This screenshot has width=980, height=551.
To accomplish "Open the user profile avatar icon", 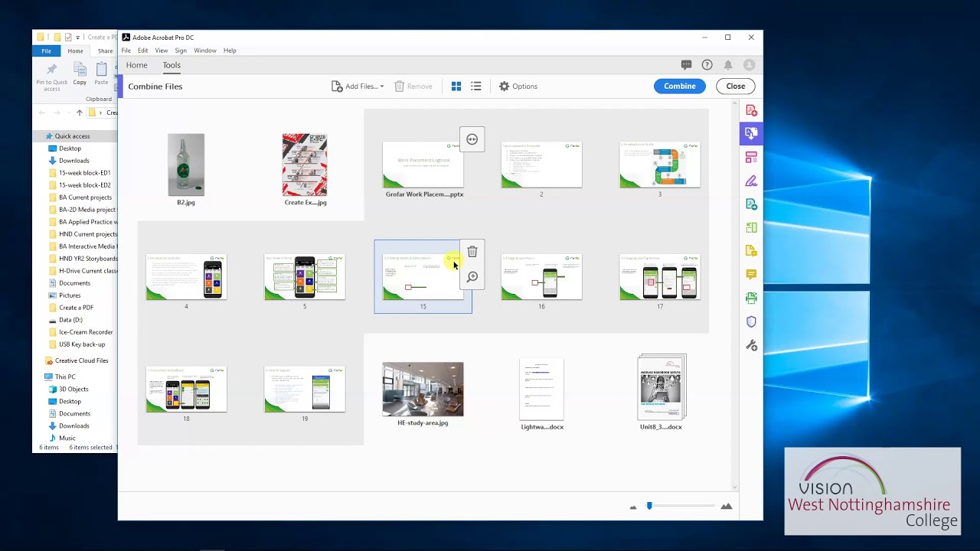I will pyautogui.click(x=750, y=65).
